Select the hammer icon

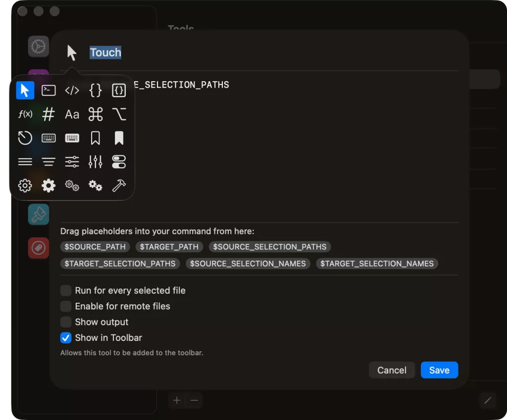119,186
